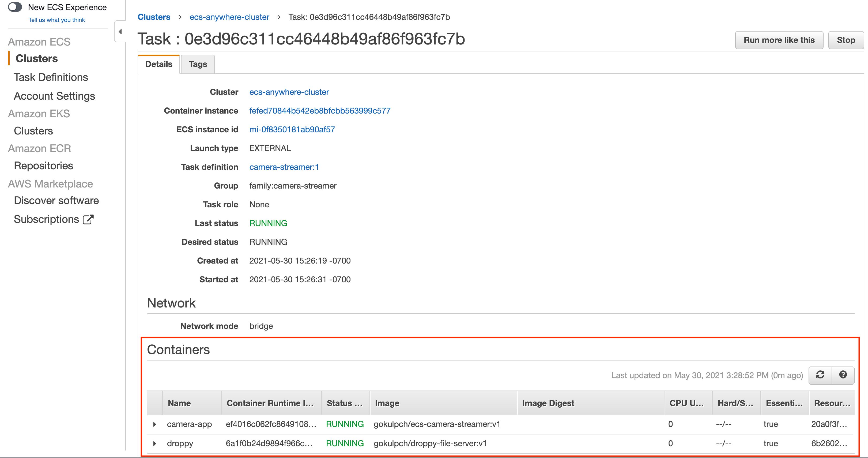Select the Details tab
The width and height of the screenshot is (868, 458).
coord(159,64)
